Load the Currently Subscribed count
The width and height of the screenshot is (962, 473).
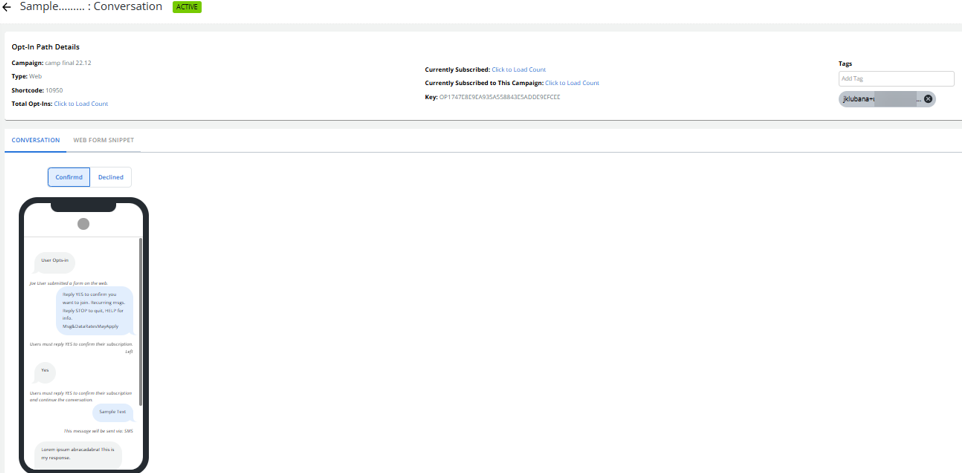(518, 70)
